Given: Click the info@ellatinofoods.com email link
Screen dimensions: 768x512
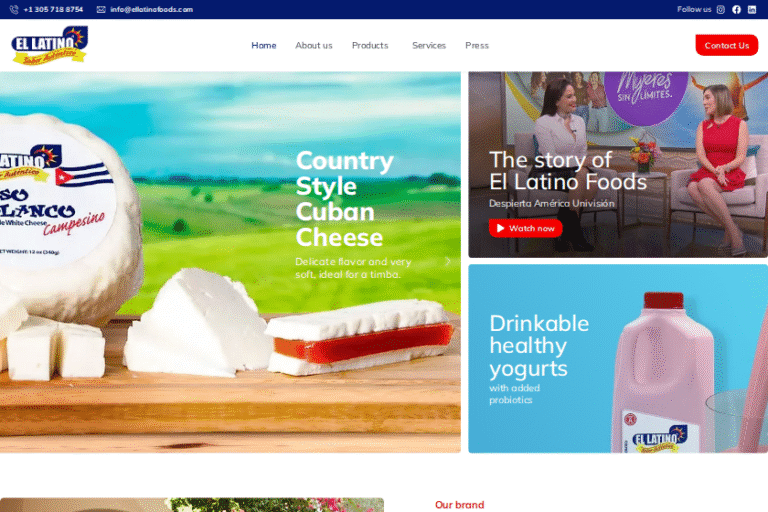Looking at the screenshot, I should pyautogui.click(x=151, y=9).
